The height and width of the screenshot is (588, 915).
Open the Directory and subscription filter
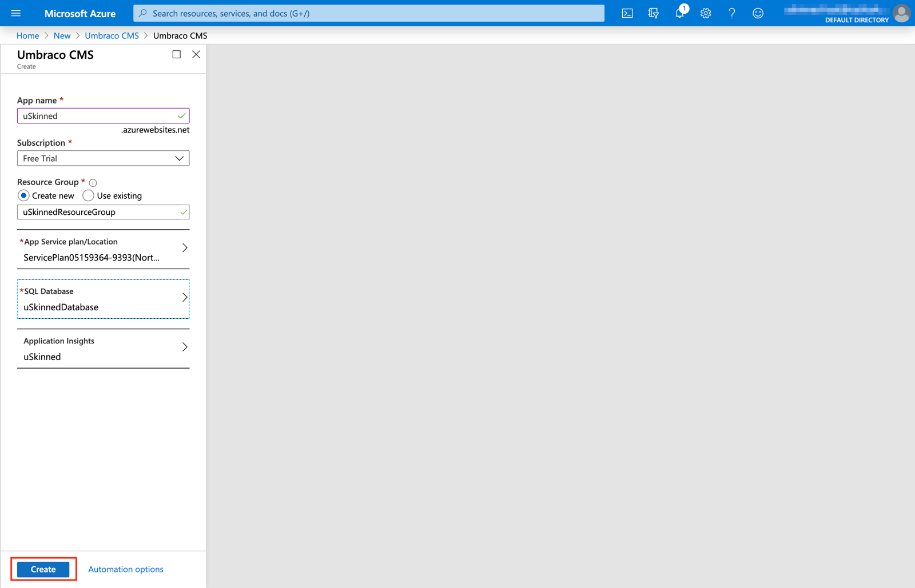[x=654, y=13]
